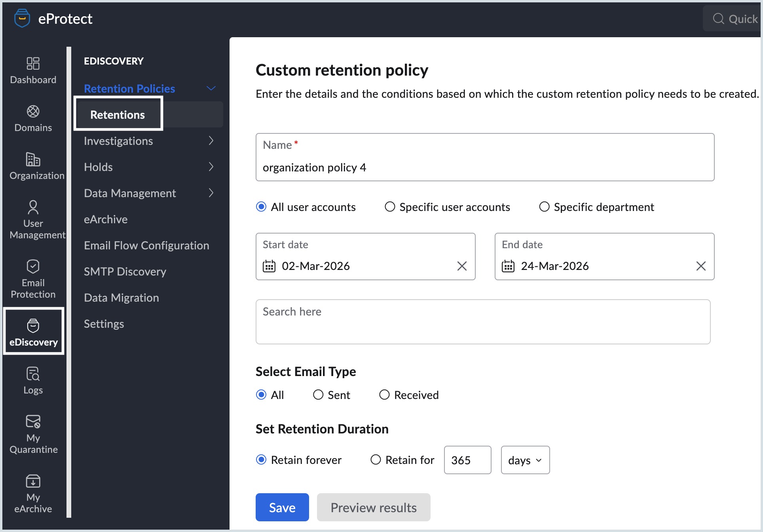Clear the Start date using the X icon
This screenshot has width=763, height=532.
462,266
